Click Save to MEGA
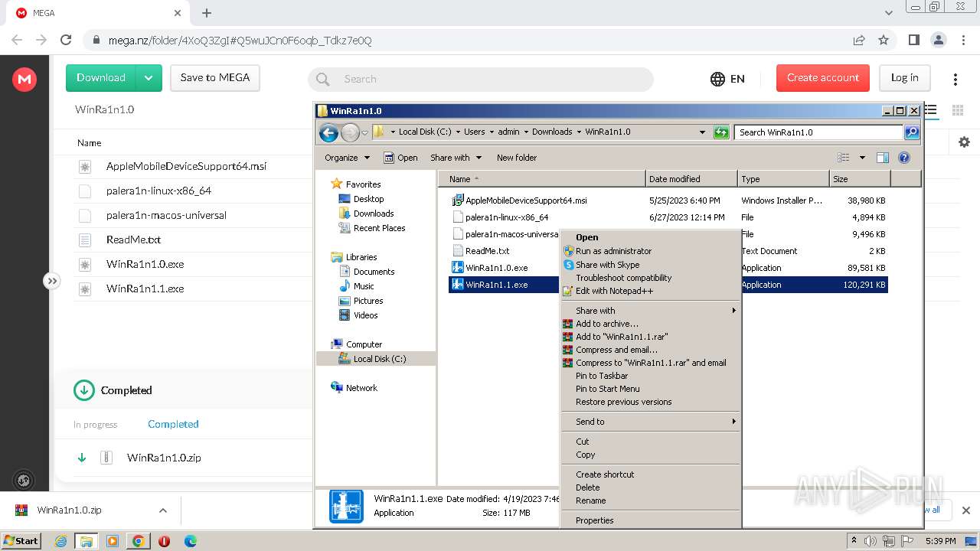 tap(215, 78)
